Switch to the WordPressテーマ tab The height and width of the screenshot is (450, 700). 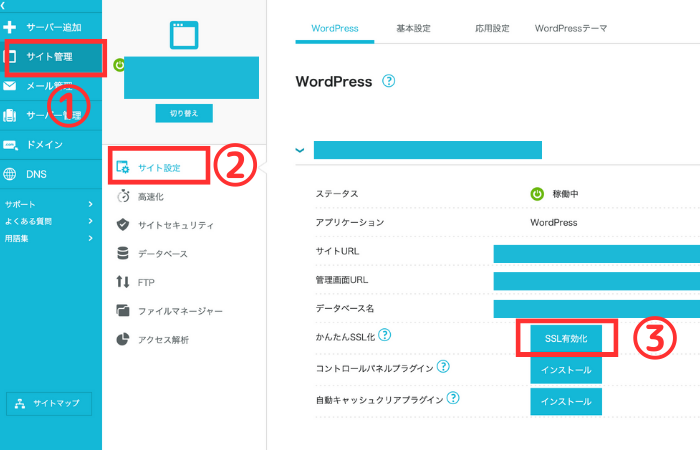tap(571, 28)
